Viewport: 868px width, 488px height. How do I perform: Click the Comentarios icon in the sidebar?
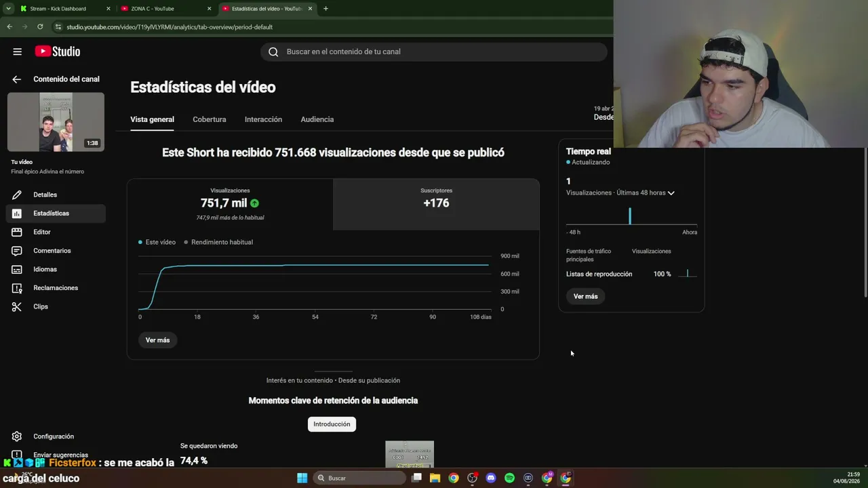[x=17, y=251]
